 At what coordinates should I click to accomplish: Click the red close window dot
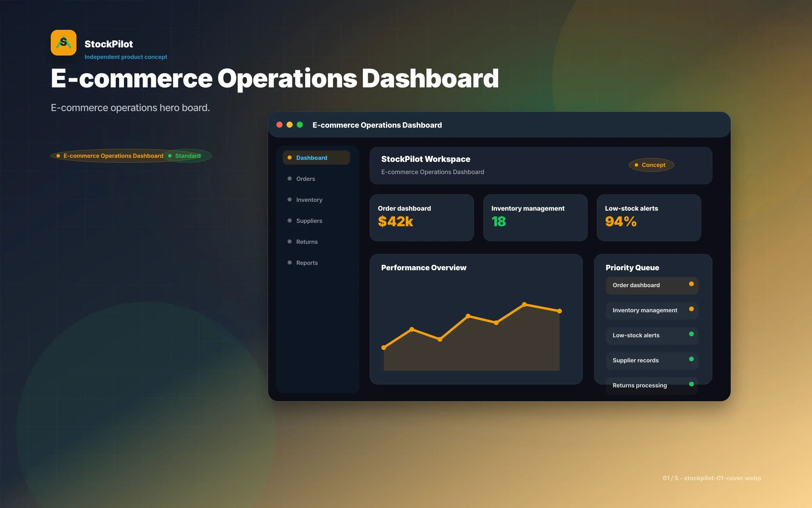tap(279, 125)
